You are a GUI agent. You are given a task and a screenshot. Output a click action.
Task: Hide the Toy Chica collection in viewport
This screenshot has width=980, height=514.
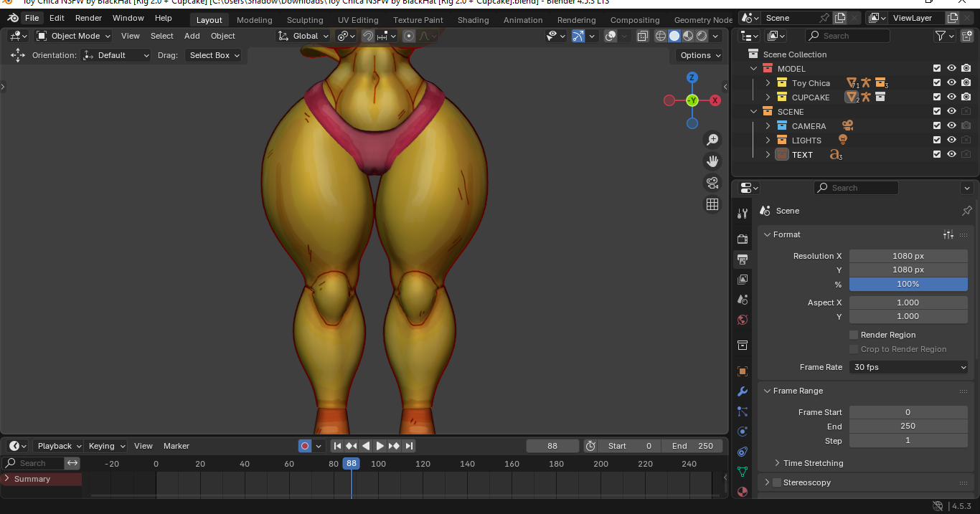951,83
